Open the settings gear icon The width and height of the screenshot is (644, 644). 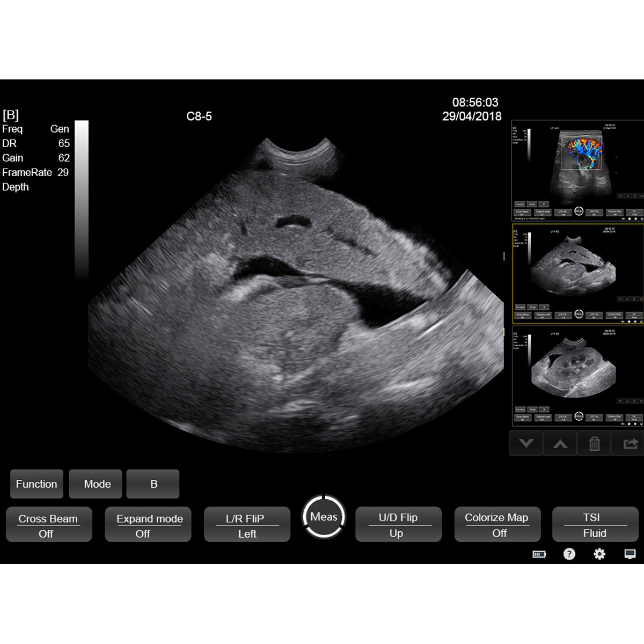[599, 554]
